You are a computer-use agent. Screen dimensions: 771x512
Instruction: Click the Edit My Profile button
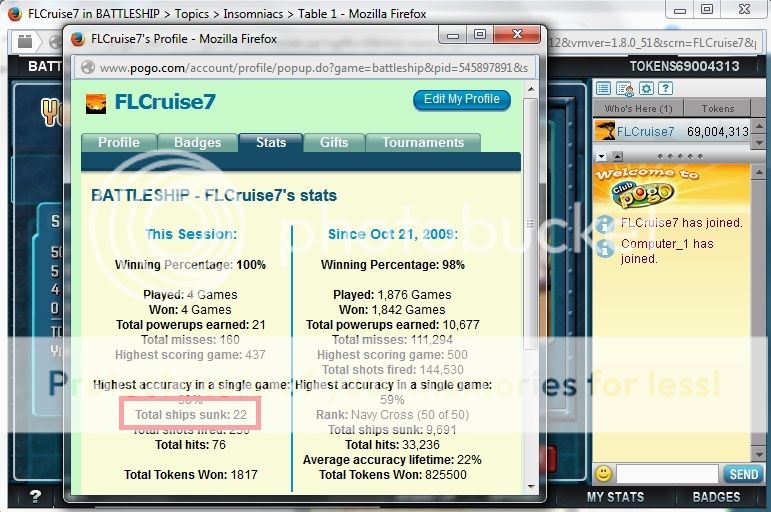462,99
